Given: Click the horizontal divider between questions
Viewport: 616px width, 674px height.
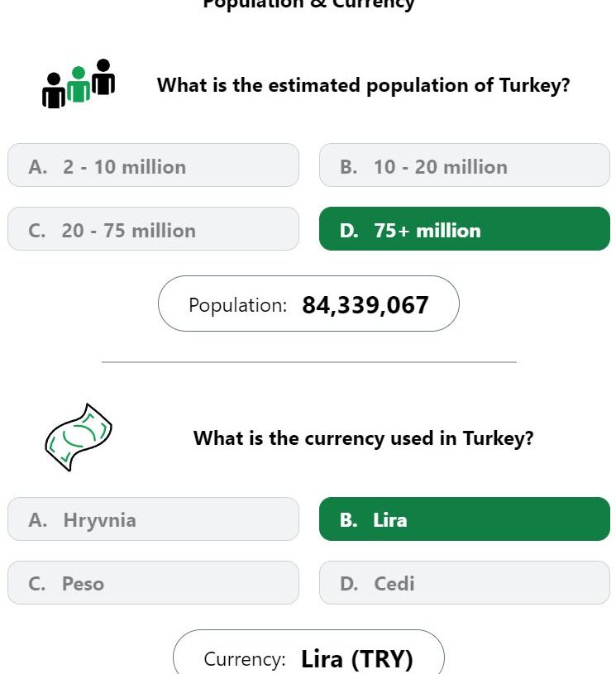Looking at the screenshot, I should [308, 362].
